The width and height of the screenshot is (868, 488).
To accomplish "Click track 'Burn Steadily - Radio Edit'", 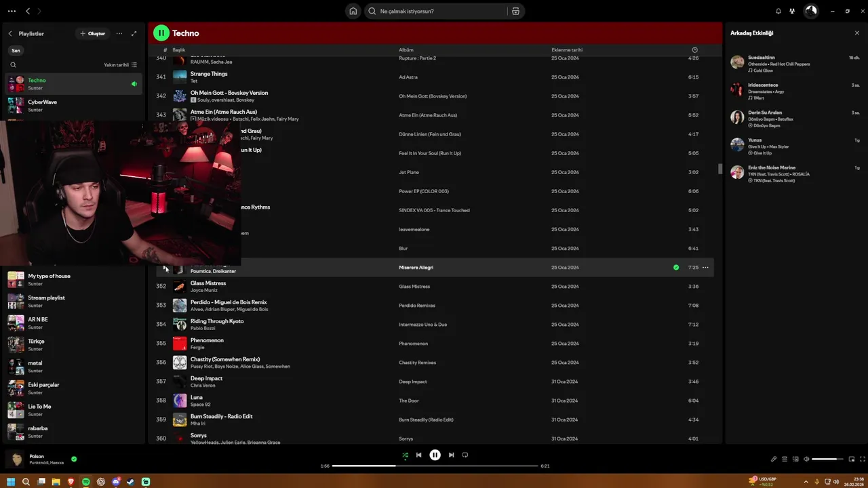I will 222,416.
